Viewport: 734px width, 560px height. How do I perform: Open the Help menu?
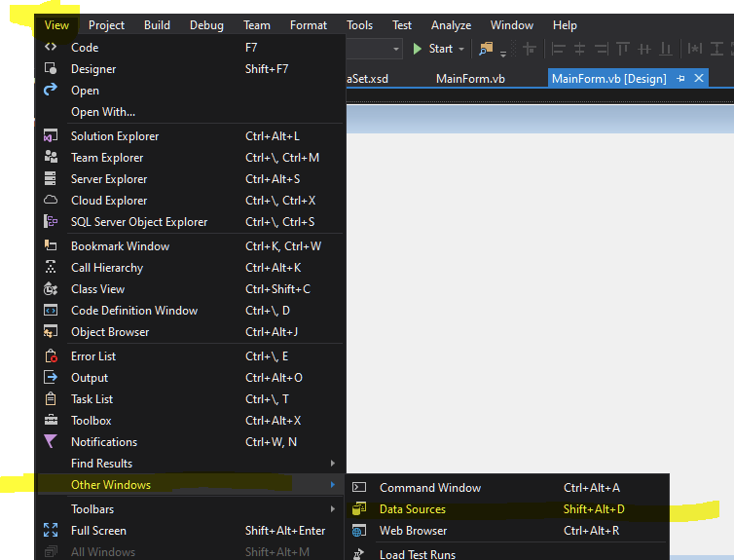click(565, 25)
